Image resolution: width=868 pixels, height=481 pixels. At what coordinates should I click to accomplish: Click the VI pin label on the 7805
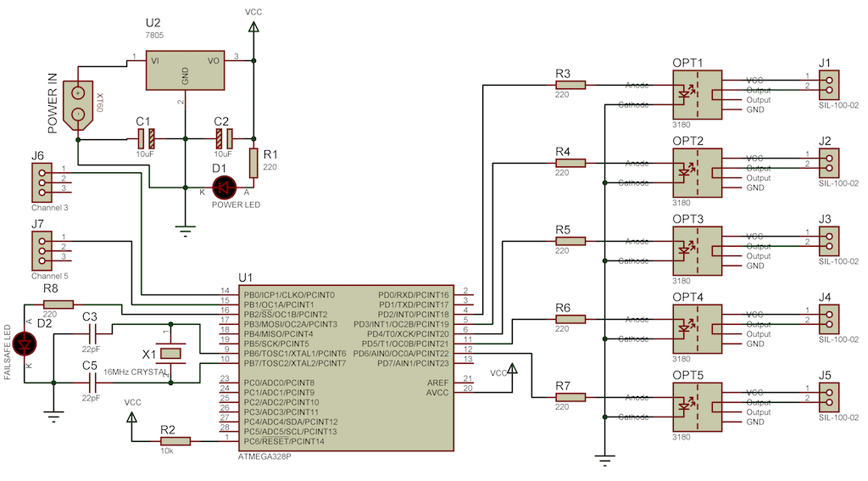coord(155,61)
